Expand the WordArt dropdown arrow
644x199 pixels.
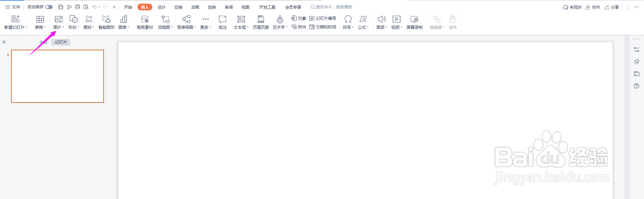click(x=286, y=27)
